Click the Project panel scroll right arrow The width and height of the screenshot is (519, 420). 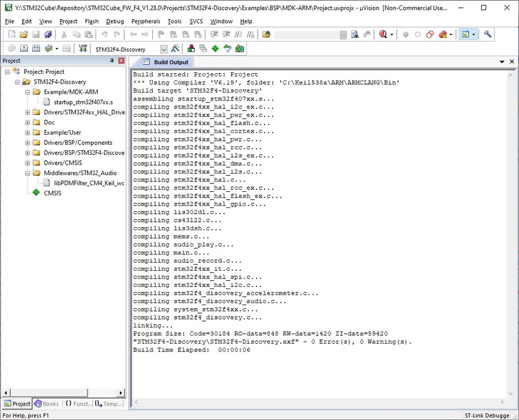(121, 392)
